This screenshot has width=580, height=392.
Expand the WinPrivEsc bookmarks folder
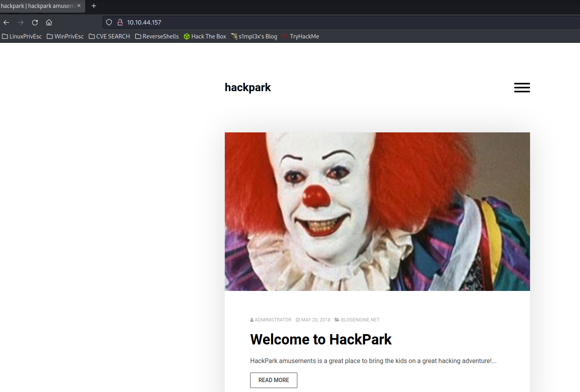pyautogui.click(x=65, y=36)
